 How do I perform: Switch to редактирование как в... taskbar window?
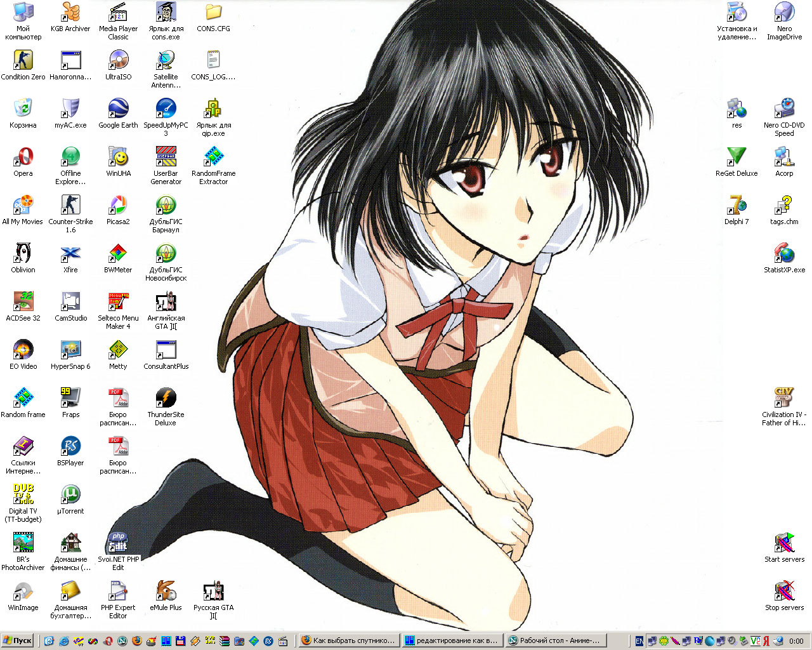pyautogui.click(x=452, y=640)
